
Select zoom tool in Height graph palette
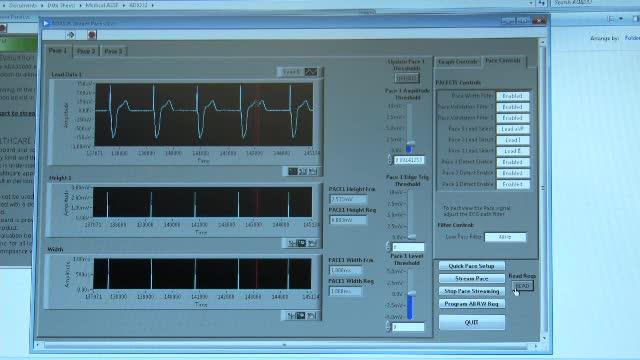click(302, 243)
